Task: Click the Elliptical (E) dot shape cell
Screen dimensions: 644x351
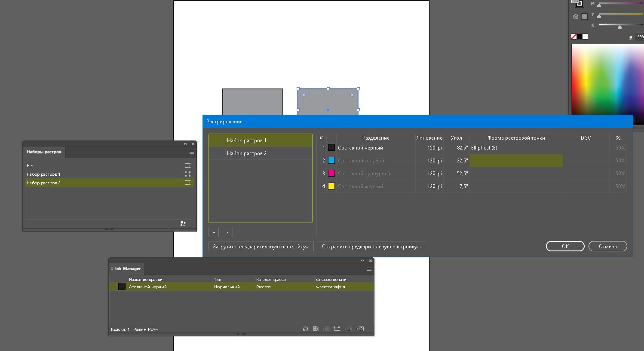Action: coord(516,148)
